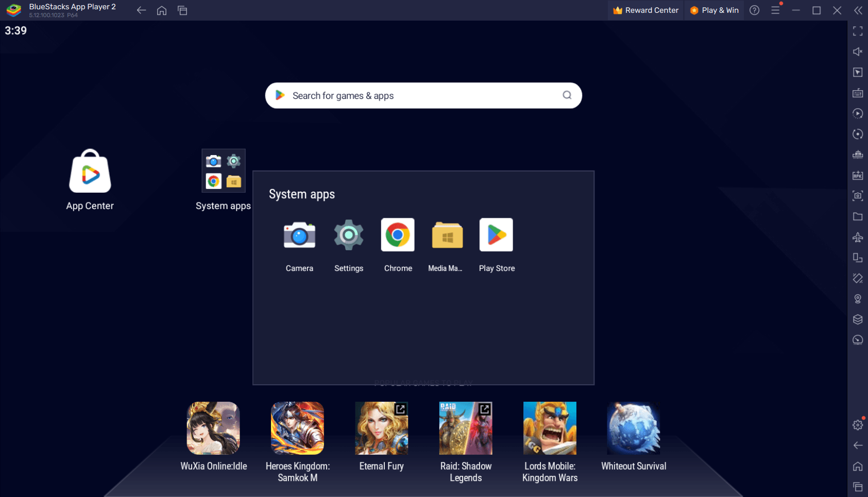
Task: Launch Whiteout Survival game
Action: (x=634, y=428)
